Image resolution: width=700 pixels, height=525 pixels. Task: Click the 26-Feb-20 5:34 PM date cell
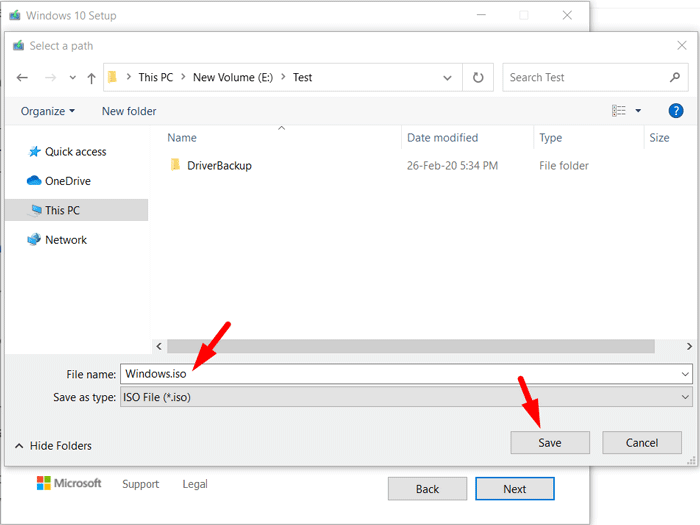click(x=452, y=166)
